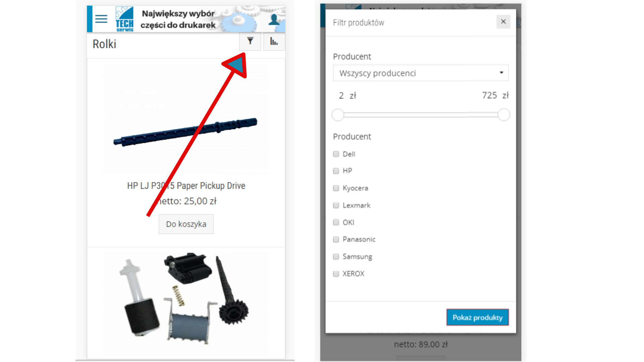Select Wszyscy producenci from dropdown
The width and height of the screenshot is (644, 362).
[420, 72]
